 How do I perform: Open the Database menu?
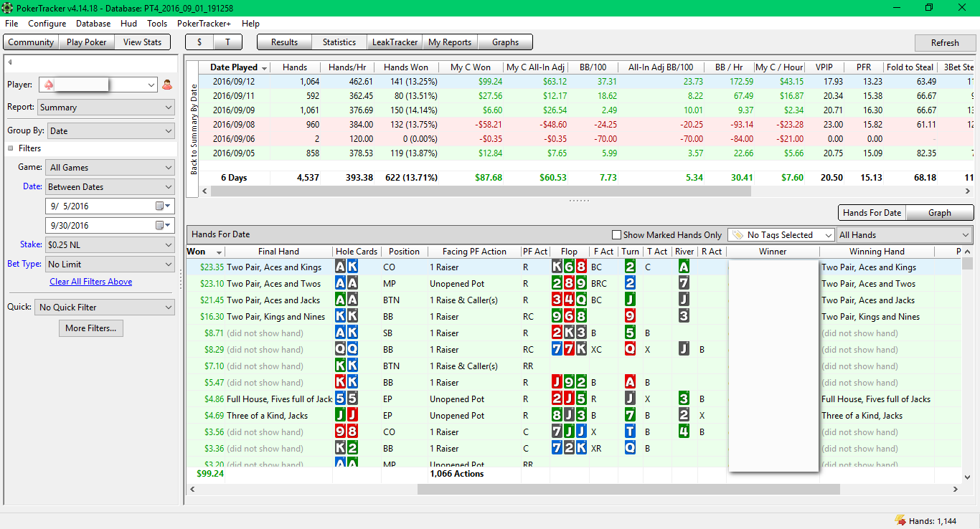pos(93,24)
